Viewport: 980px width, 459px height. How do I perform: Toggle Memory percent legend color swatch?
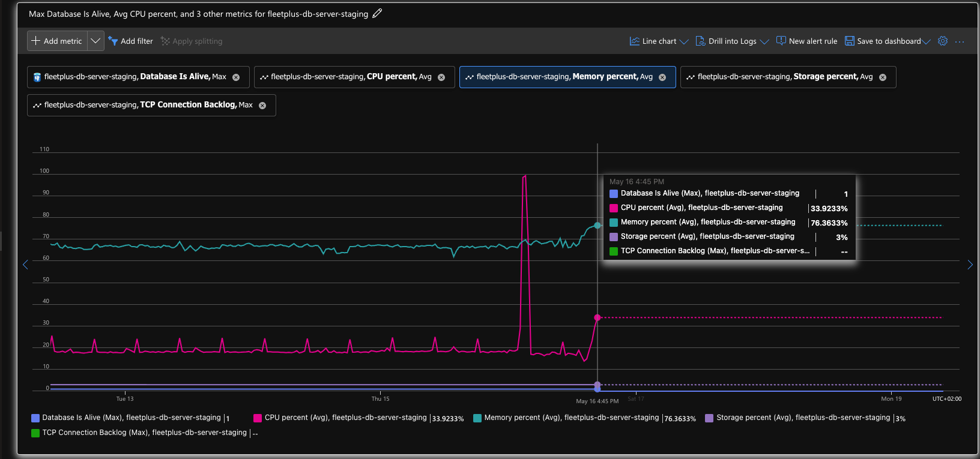tap(477, 418)
